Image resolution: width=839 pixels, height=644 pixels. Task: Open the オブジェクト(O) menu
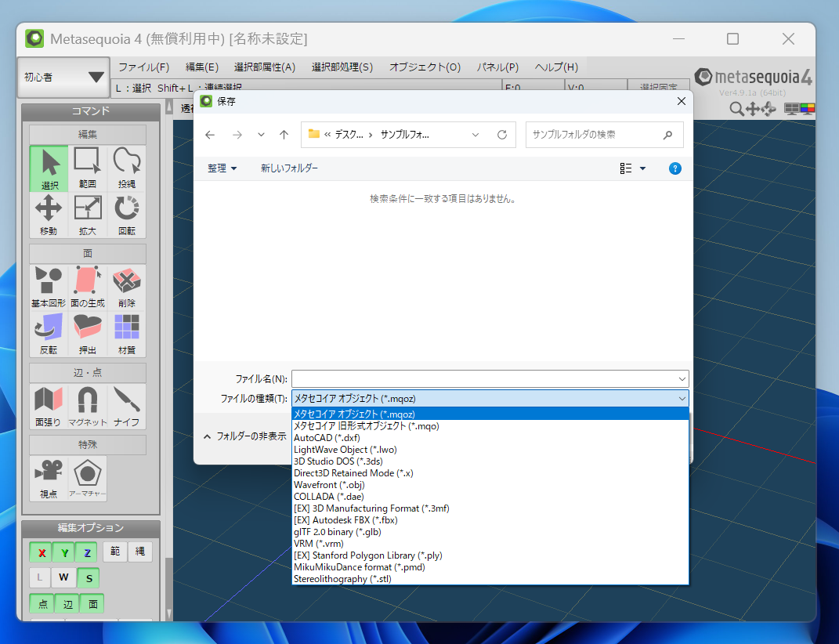pos(425,67)
